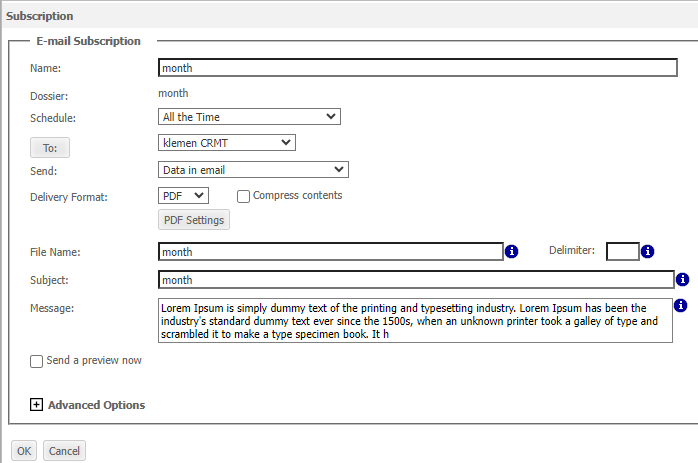Click the Cancel button

(x=64, y=451)
